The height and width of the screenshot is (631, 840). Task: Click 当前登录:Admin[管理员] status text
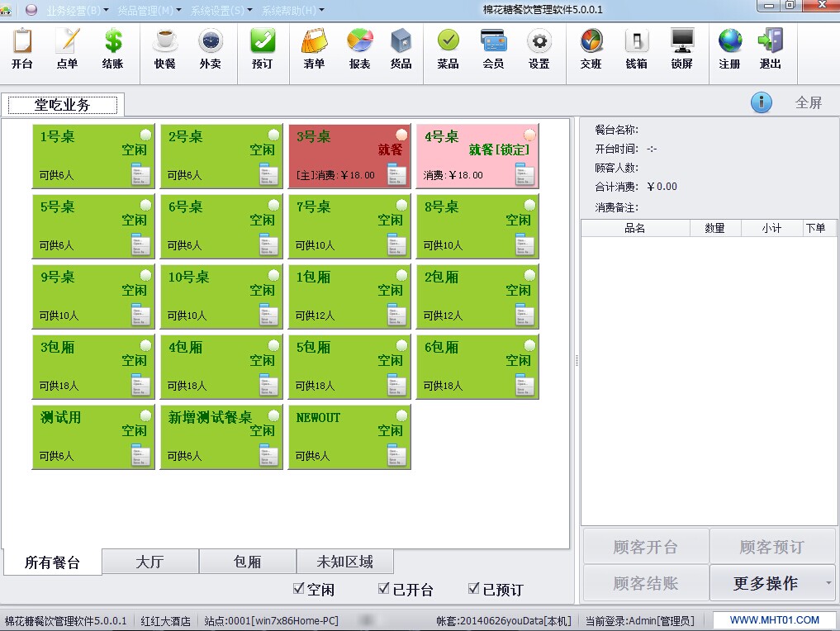pyautogui.click(x=639, y=621)
